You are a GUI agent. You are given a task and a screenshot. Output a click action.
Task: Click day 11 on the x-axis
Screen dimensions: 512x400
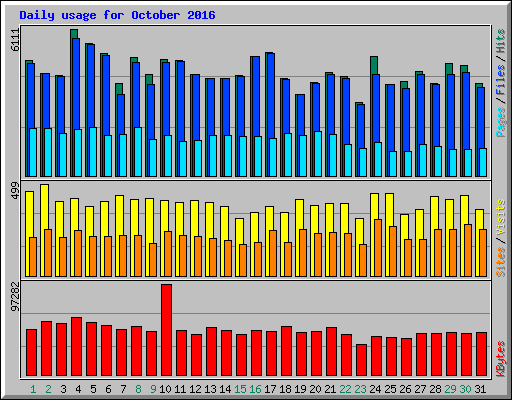180,389
